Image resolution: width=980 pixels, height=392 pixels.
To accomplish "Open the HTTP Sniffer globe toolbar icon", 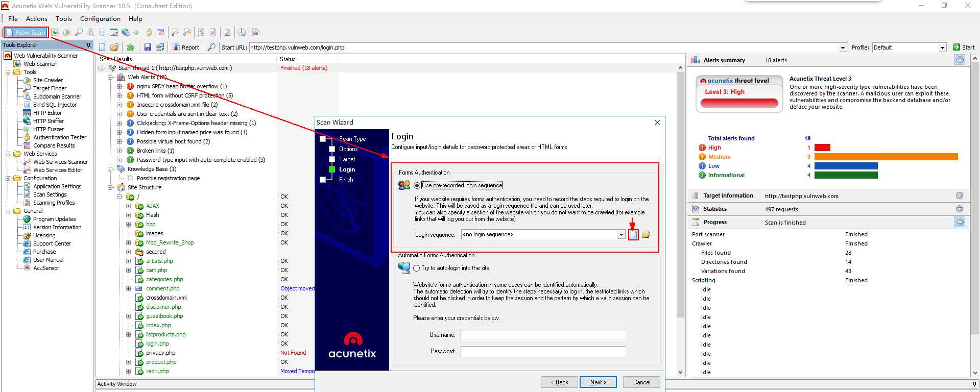I will tap(126, 32).
